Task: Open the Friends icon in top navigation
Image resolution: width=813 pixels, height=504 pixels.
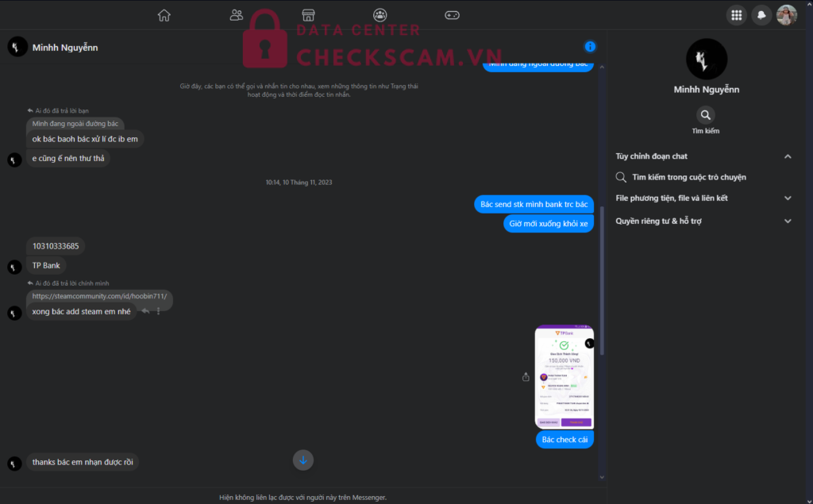Action: click(237, 15)
